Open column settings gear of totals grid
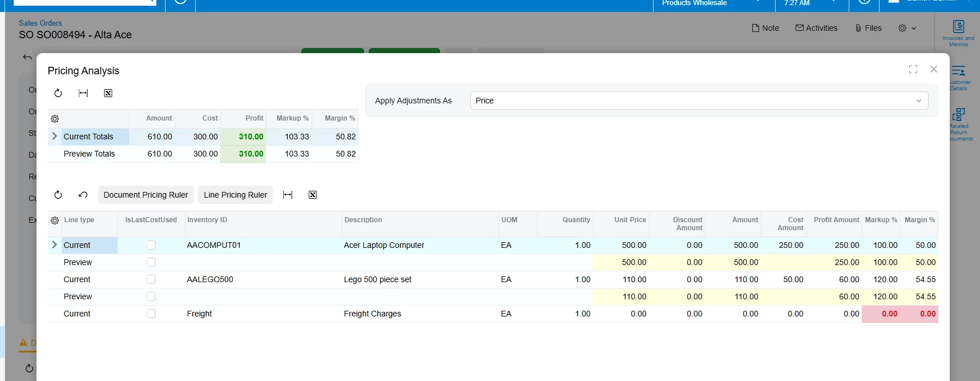 (x=55, y=119)
